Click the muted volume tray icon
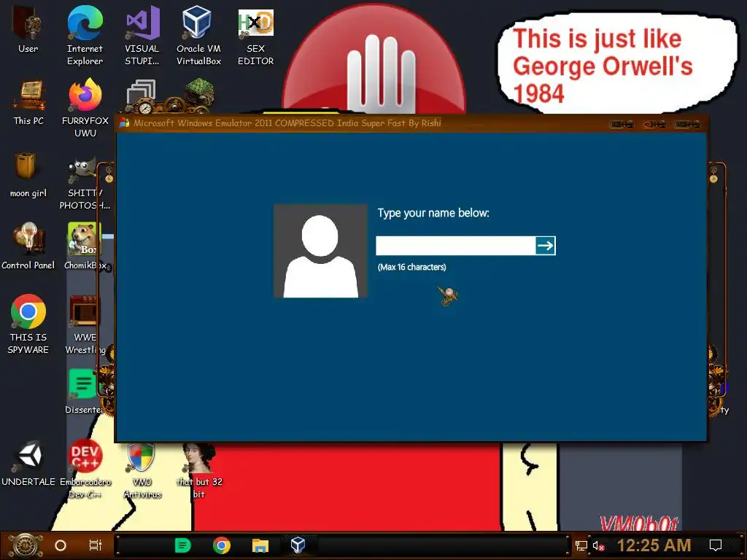The height and width of the screenshot is (560, 747). click(598, 546)
